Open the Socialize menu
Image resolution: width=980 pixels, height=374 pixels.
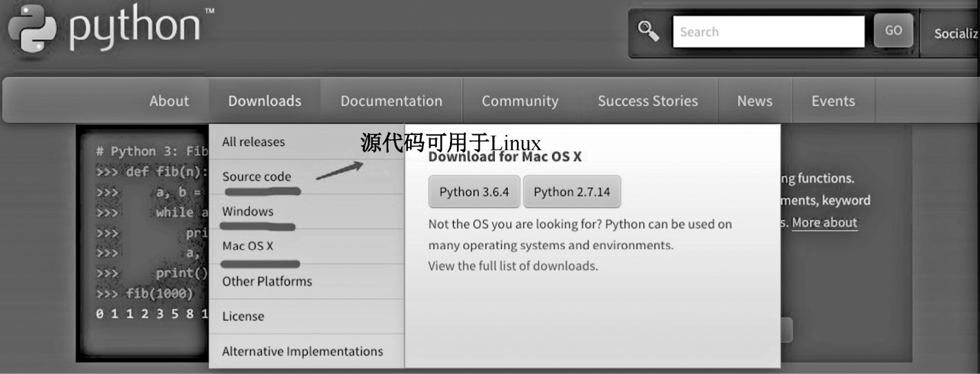pos(956,33)
